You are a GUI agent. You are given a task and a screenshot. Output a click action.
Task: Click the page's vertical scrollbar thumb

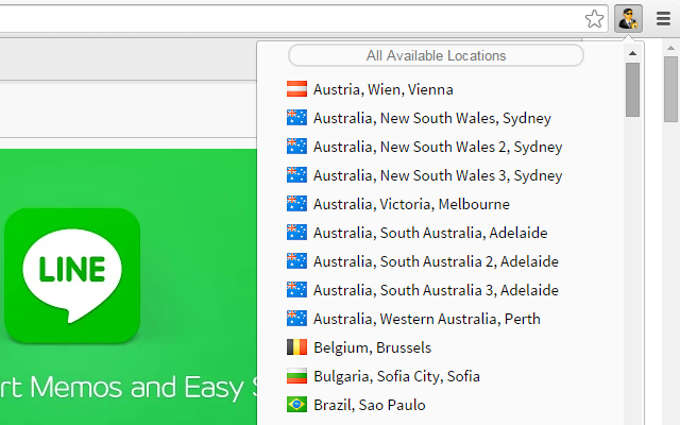coord(671,89)
